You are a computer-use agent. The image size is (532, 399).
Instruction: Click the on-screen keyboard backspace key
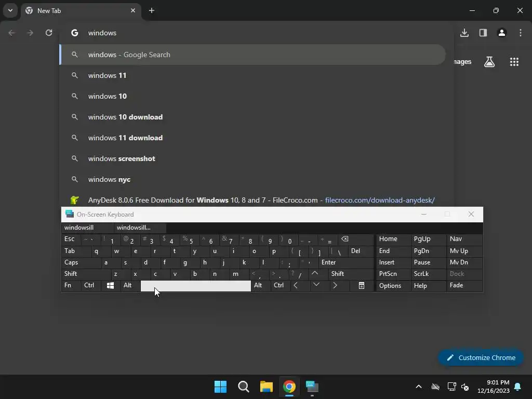(x=356, y=239)
